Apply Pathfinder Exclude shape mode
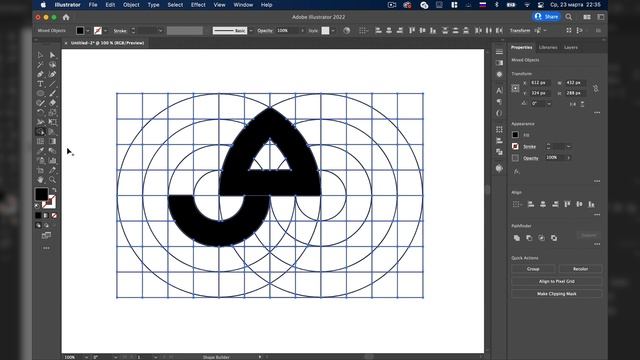 click(554, 238)
